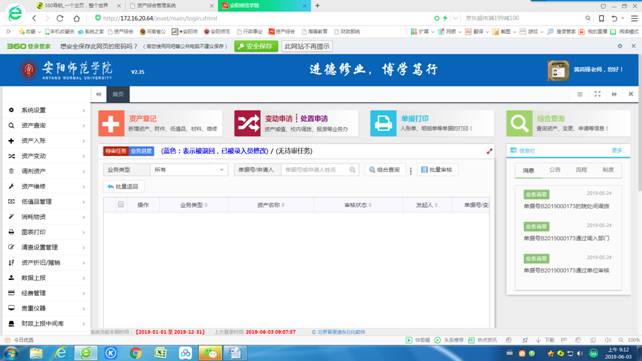Click the red 待审任务 tag button
The image size is (642, 361).
point(116,151)
